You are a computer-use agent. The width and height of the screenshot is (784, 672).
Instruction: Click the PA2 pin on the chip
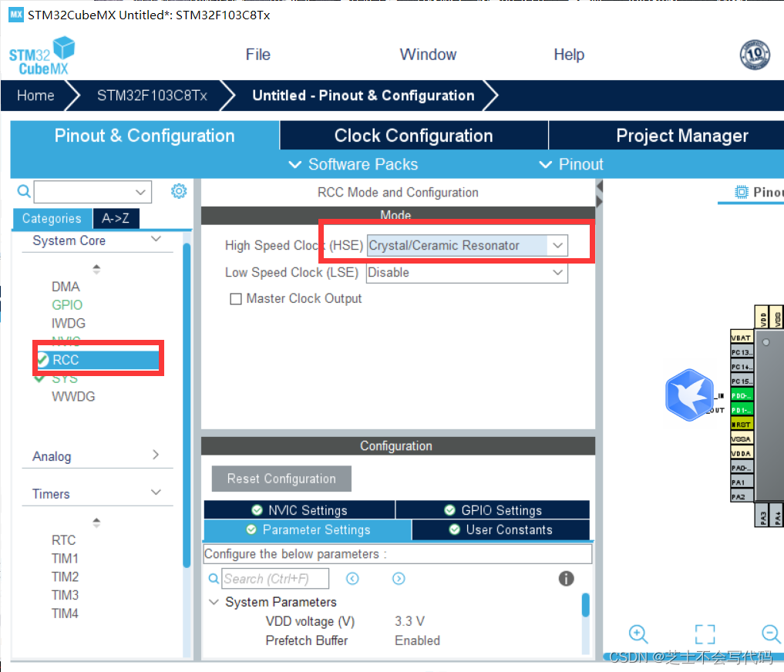pos(742,496)
